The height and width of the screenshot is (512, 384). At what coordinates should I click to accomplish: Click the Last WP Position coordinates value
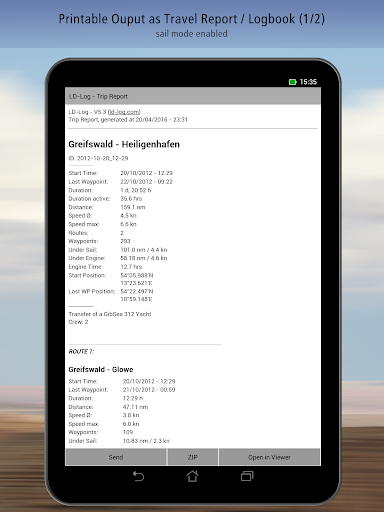pyautogui.click(x=137, y=295)
